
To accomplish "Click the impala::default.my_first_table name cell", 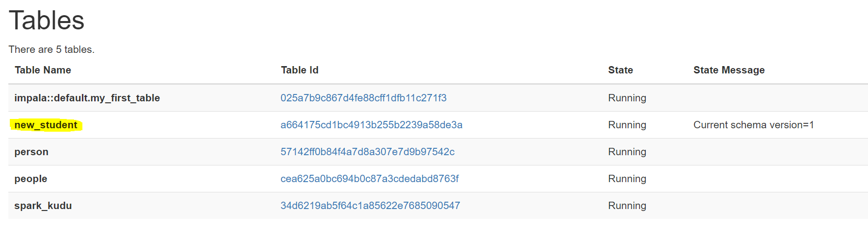I will 87,98.
